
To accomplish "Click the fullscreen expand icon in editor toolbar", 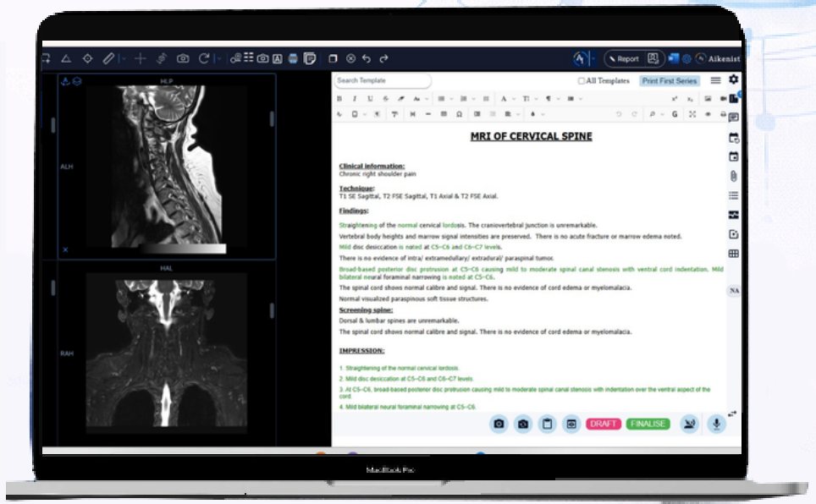I will (692, 114).
